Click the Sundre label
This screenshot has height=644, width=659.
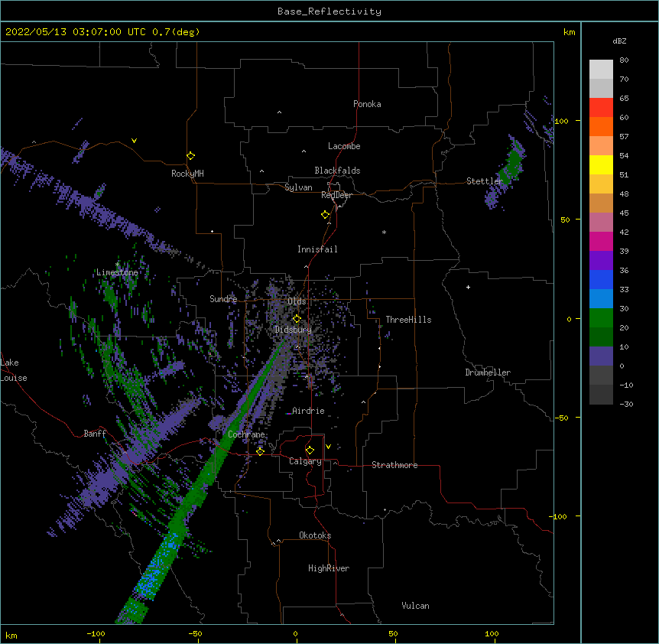click(223, 299)
